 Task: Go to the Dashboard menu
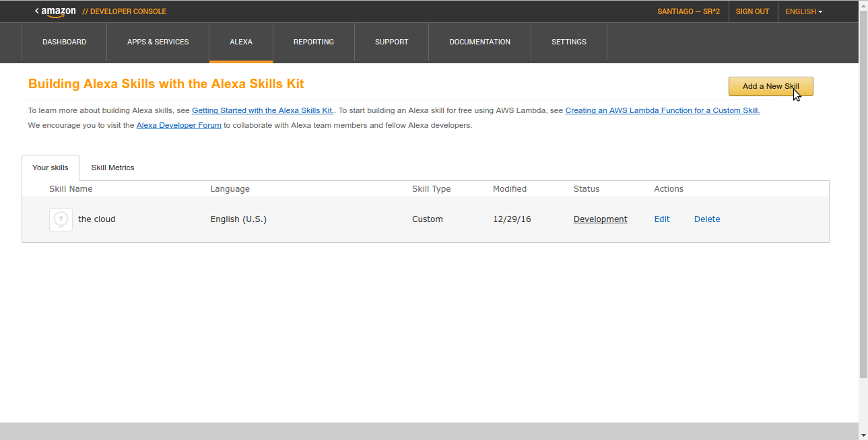[64, 42]
